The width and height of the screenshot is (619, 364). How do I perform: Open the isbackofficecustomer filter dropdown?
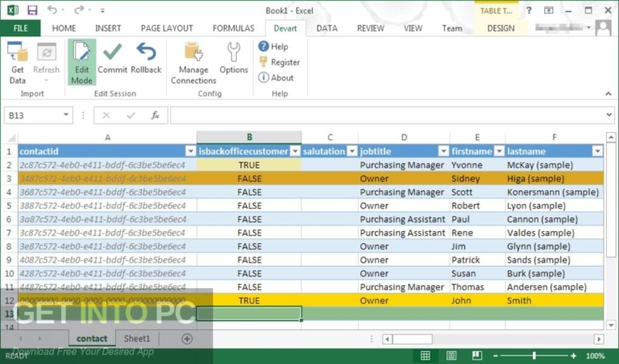click(295, 151)
